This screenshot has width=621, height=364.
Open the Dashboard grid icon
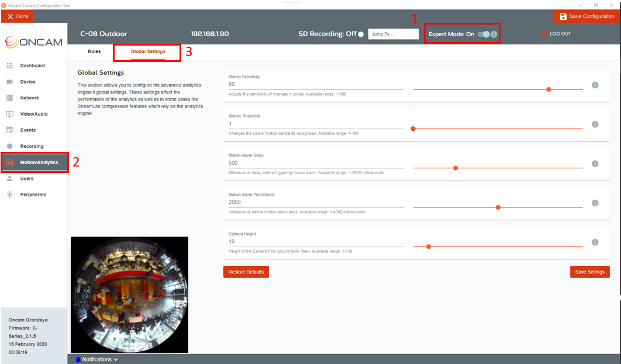(x=9, y=65)
